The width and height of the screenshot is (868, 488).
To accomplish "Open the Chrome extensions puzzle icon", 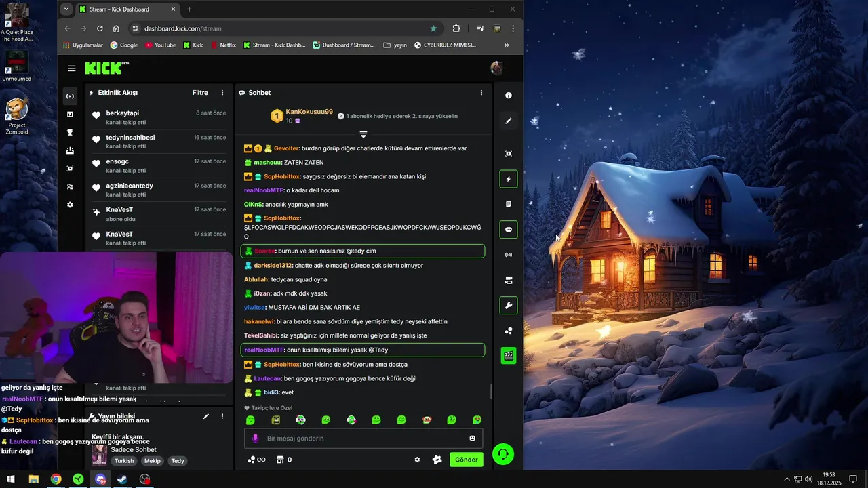I will [456, 28].
